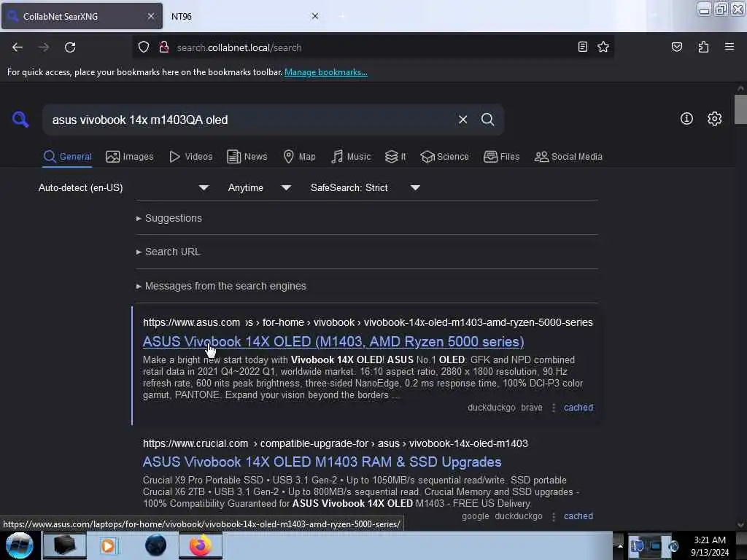Open the It category tab
The width and height of the screenshot is (747, 560).
[x=395, y=157]
